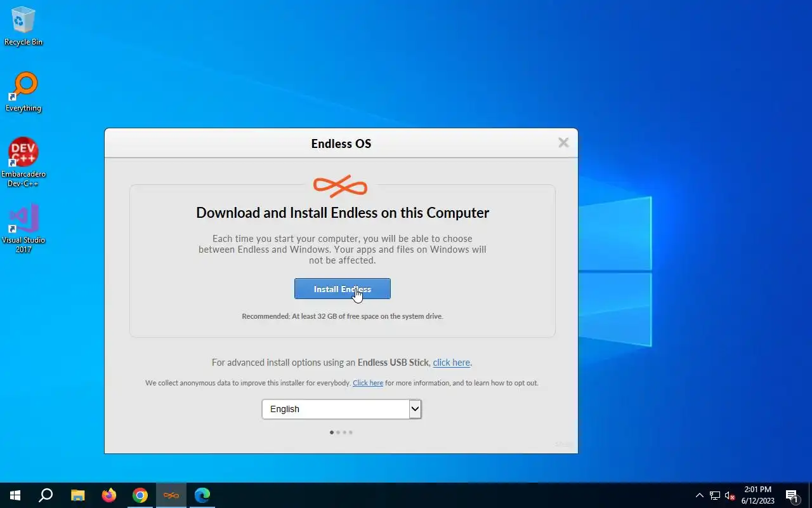Follow the "click here" link for USB Stick options
This screenshot has height=508, width=812.
point(451,363)
